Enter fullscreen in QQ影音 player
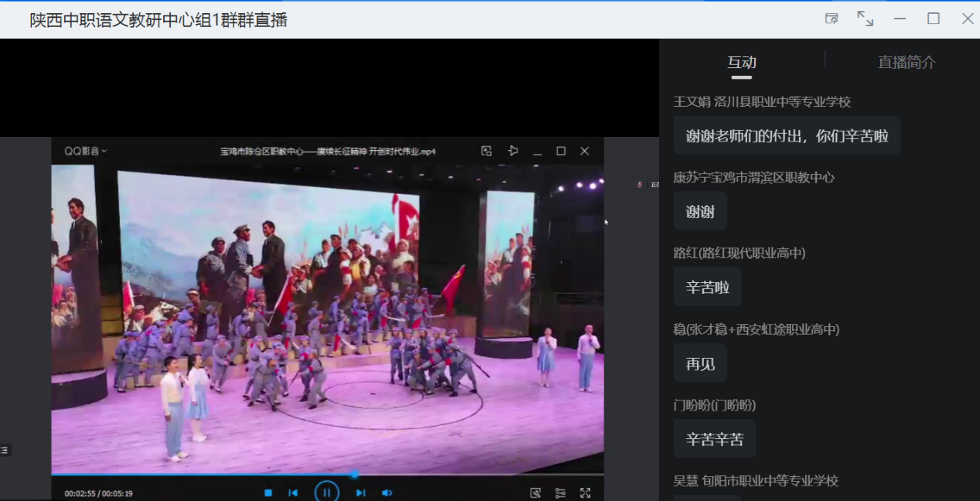This screenshot has width=980, height=501. 586,492
